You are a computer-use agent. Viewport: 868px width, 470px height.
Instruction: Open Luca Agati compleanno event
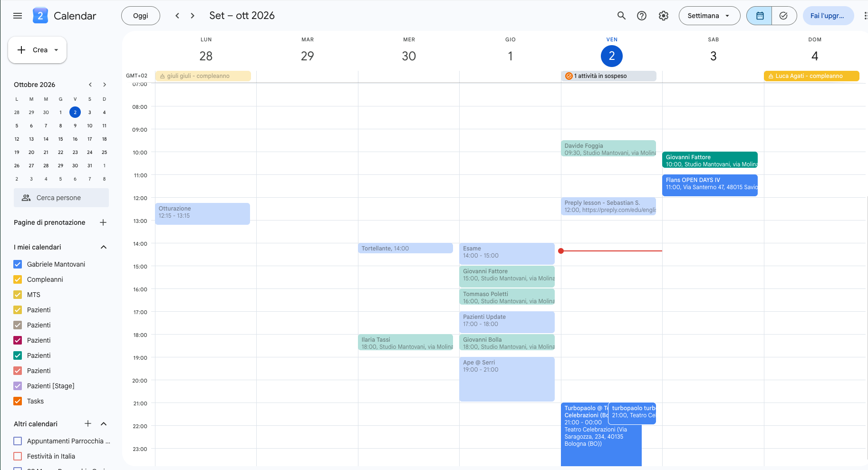(811, 76)
